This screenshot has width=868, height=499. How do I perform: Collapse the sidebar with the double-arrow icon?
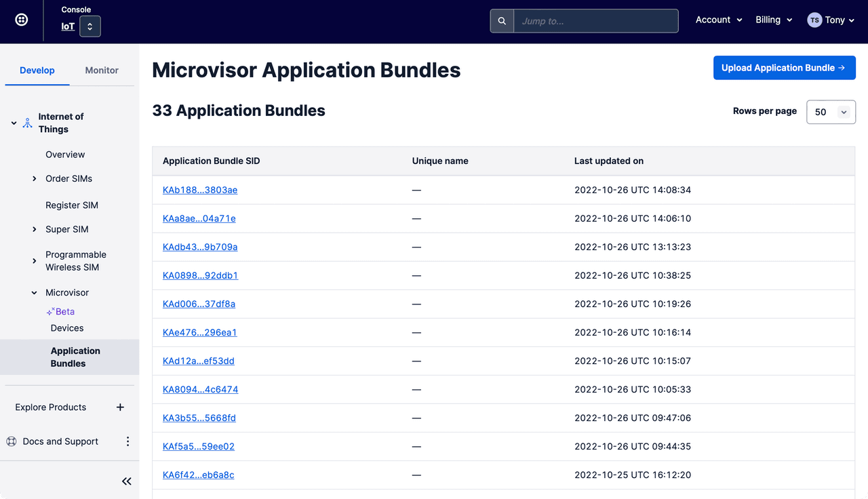point(126,481)
